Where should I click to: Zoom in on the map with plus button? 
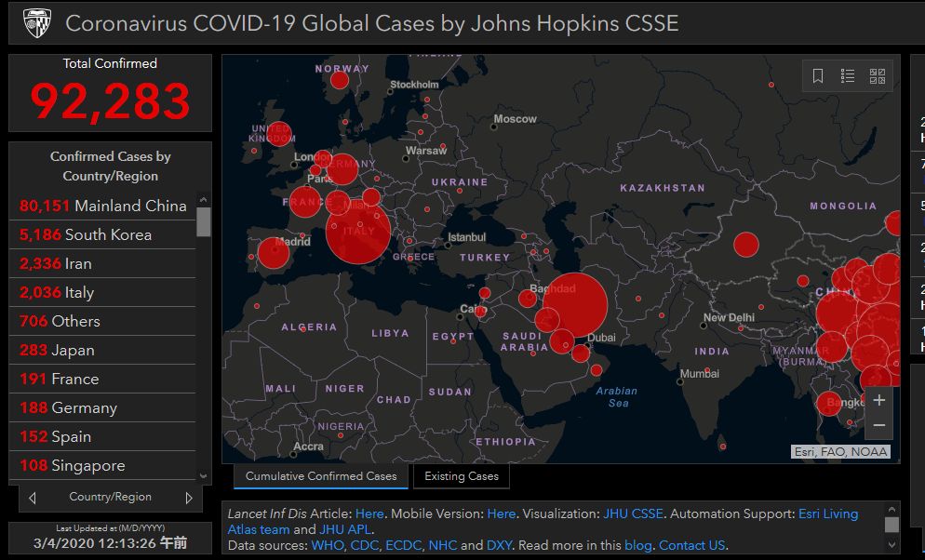pos(878,400)
